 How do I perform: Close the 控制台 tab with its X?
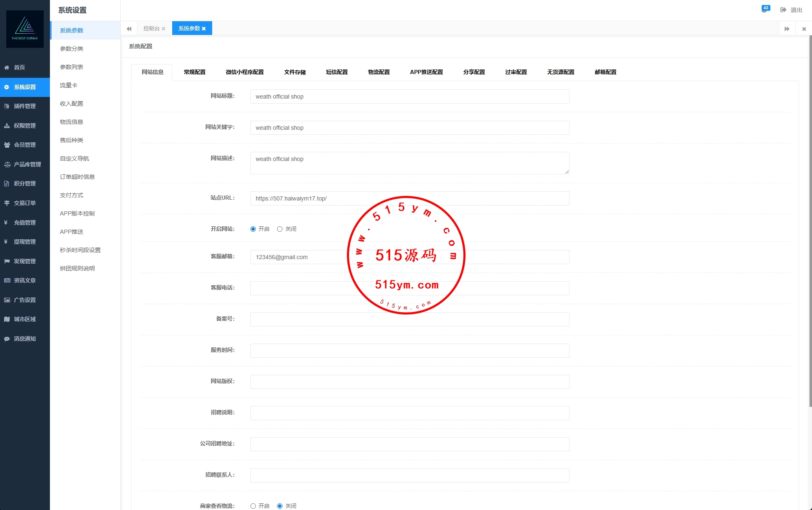coord(163,29)
